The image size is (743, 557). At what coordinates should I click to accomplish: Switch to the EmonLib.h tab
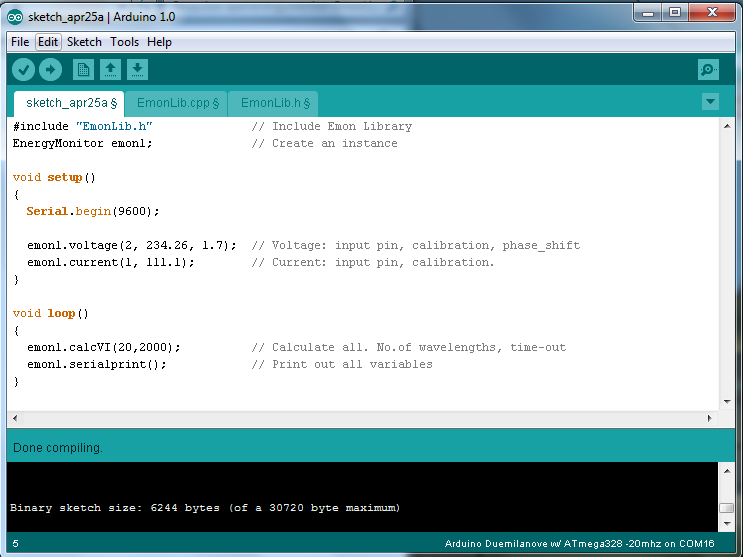pyautogui.click(x=273, y=103)
